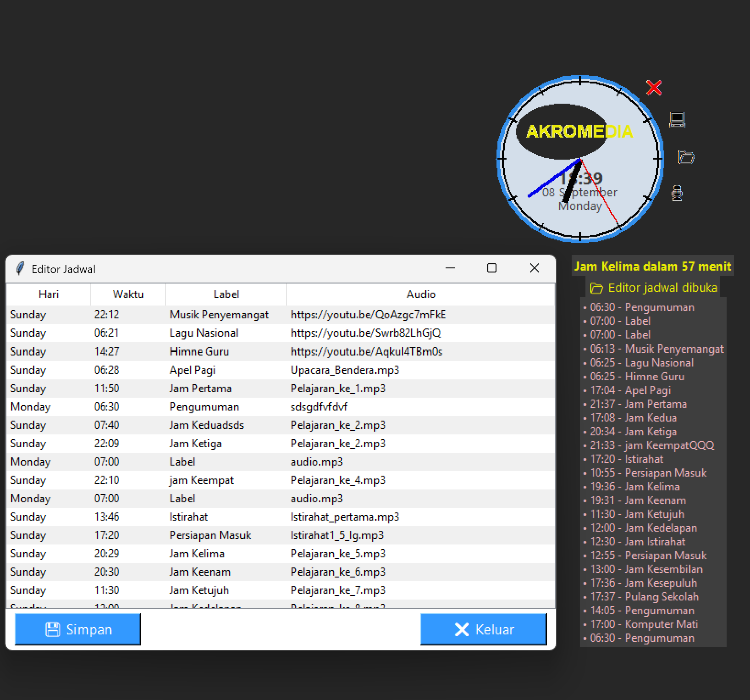Sort by the Waktu column header

coord(128,294)
